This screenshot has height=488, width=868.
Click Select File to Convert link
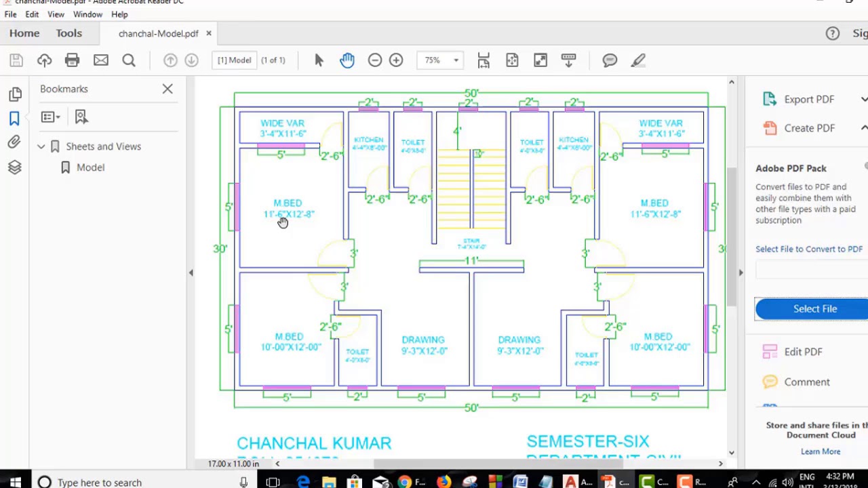pos(809,249)
